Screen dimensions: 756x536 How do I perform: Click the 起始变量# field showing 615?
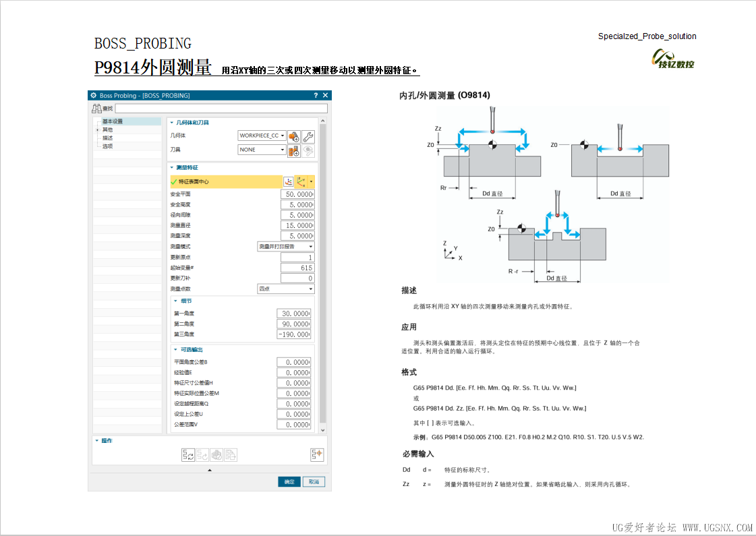297,268
